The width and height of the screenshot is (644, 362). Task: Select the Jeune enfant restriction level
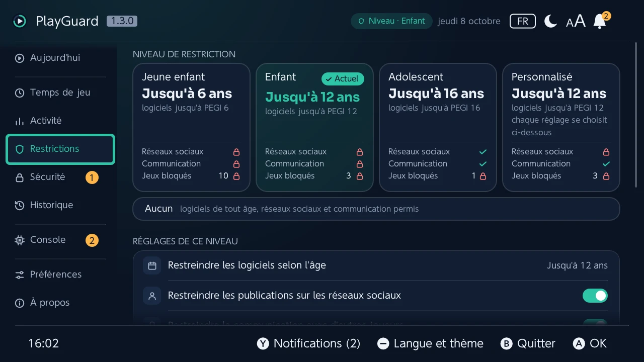pos(191,127)
